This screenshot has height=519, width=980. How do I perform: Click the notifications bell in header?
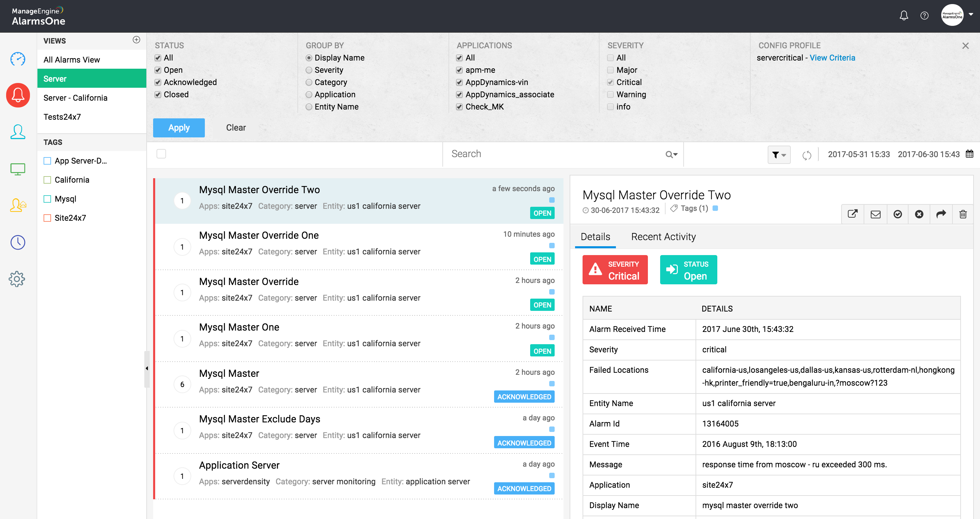(x=903, y=16)
